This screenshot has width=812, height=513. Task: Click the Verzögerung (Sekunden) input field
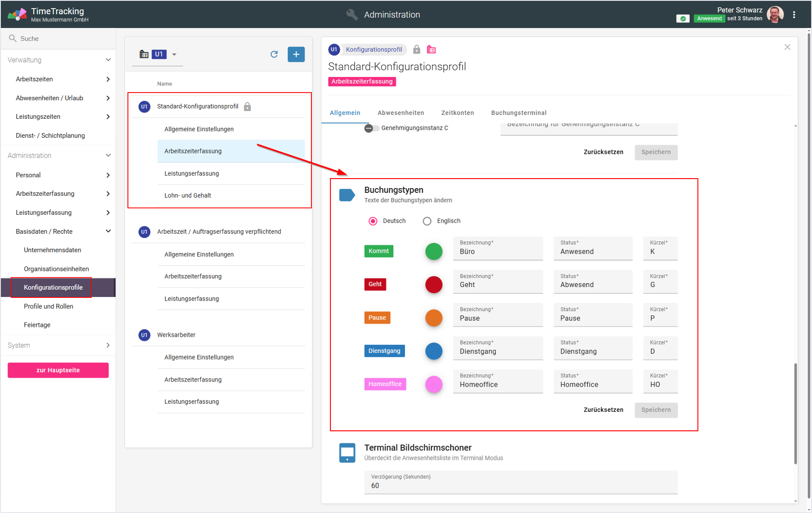(521, 485)
